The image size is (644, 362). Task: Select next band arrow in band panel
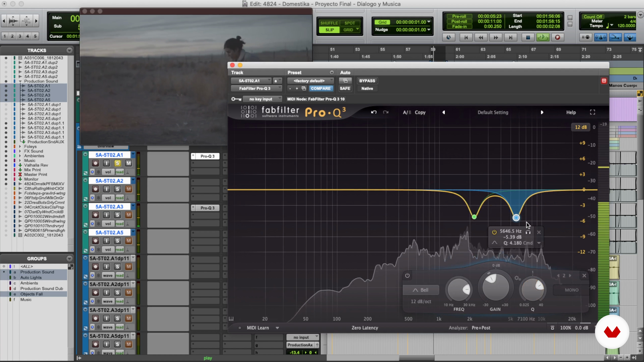tap(570, 276)
